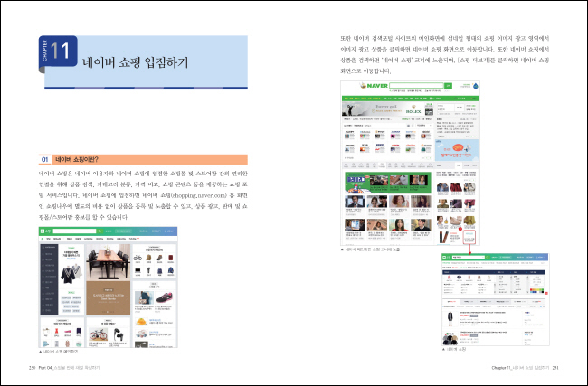Click the blue CHAPTER 11 number badge
This screenshot has height=386, width=588.
(x=61, y=54)
